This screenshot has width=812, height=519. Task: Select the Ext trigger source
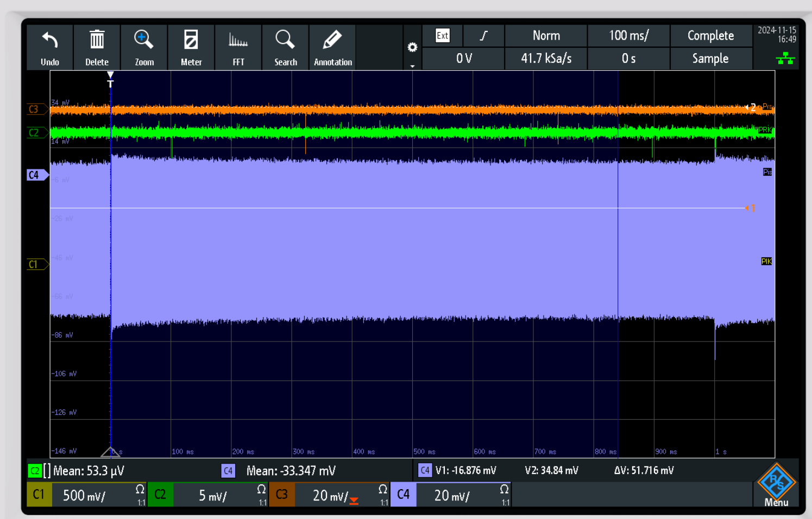tap(443, 36)
